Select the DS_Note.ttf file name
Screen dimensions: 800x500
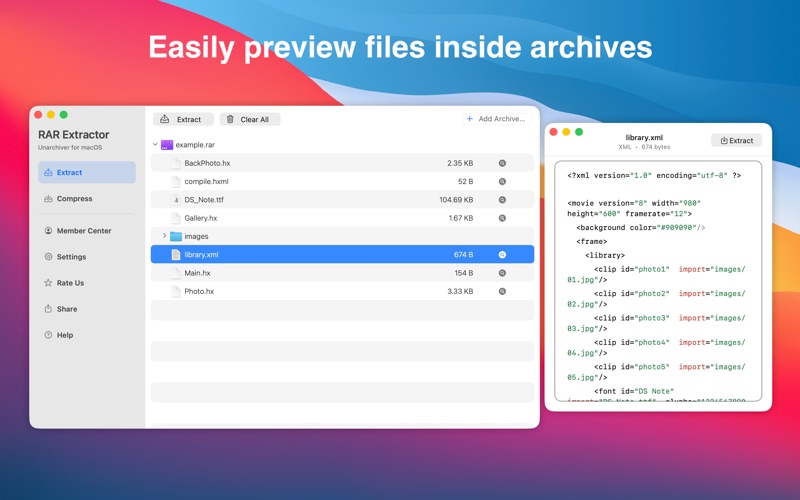[204, 200]
